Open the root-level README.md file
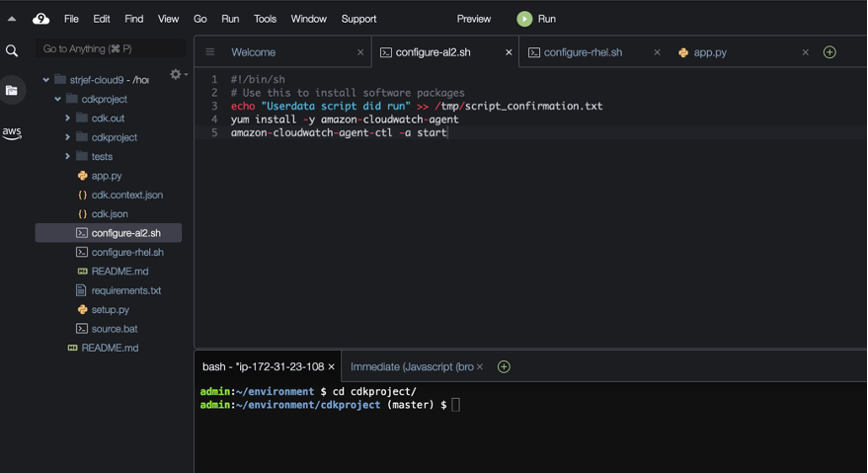The image size is (868, 473). (110, 348)
